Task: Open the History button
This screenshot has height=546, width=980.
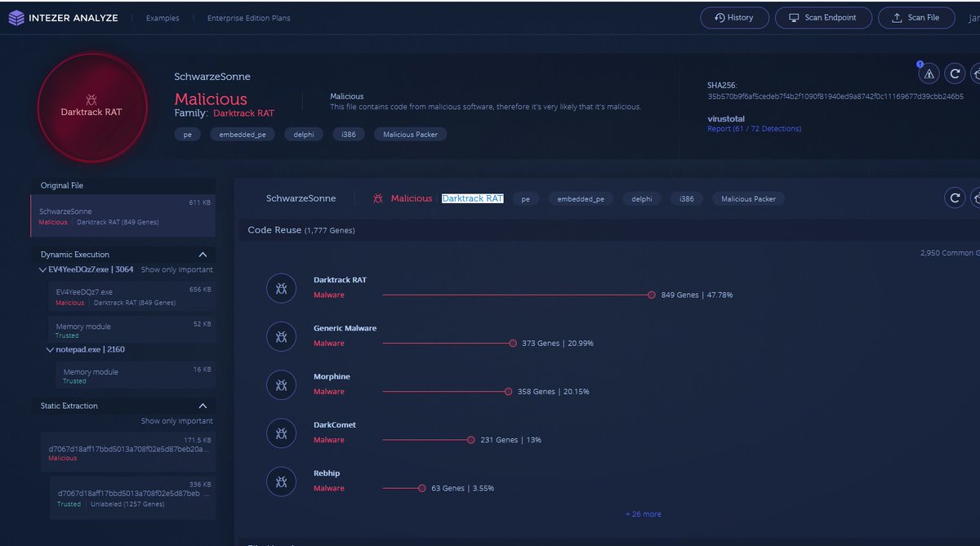Action: [x=734, y=18]
